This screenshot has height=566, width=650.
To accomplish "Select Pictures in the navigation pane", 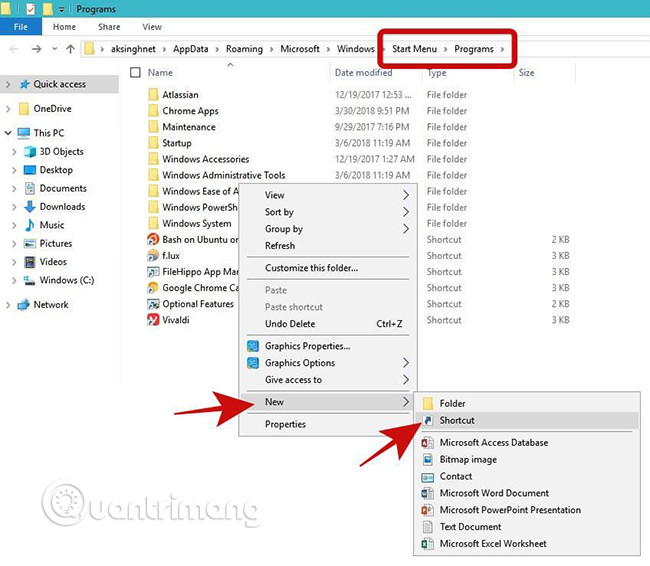I will pos(56,243).
